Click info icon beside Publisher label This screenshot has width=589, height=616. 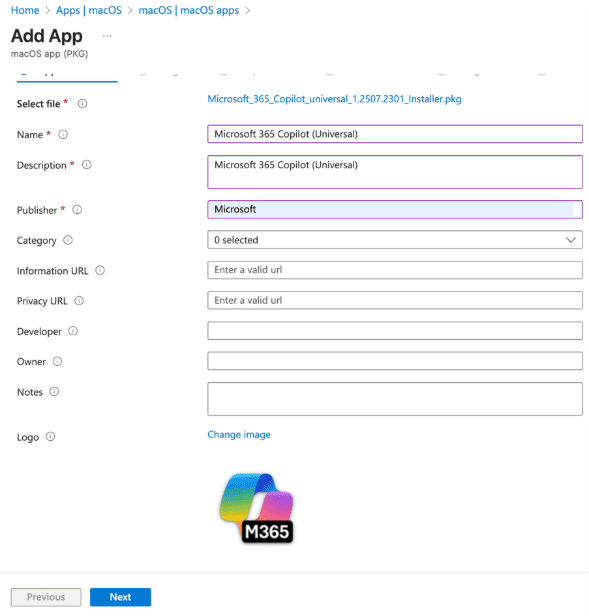point(77,210)
